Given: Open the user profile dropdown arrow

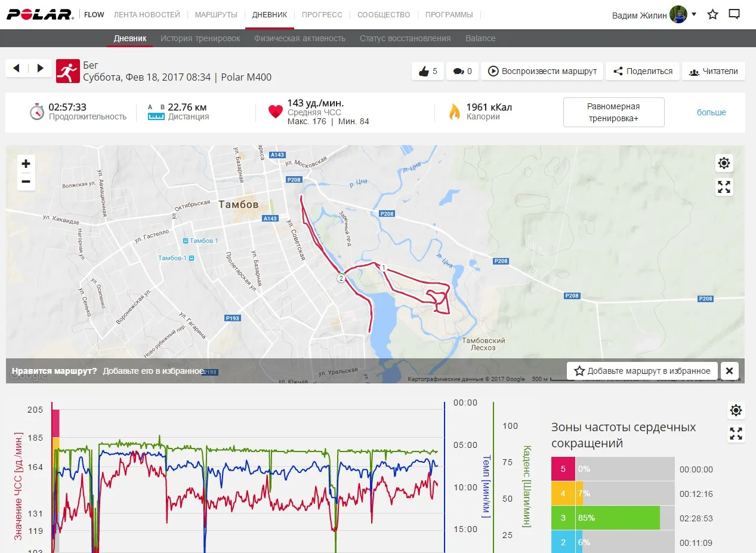Looking at the screenshot, I should click(x=694, y=14).
